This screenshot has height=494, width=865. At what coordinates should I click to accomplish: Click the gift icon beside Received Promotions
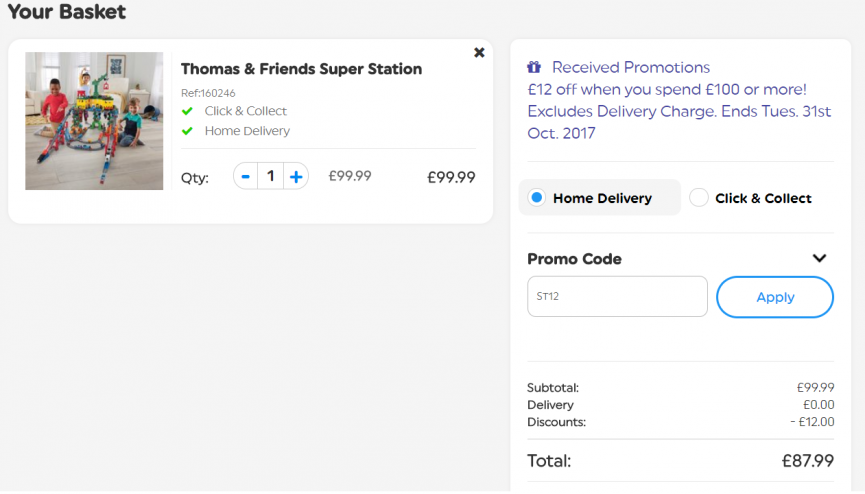(534, 67)
